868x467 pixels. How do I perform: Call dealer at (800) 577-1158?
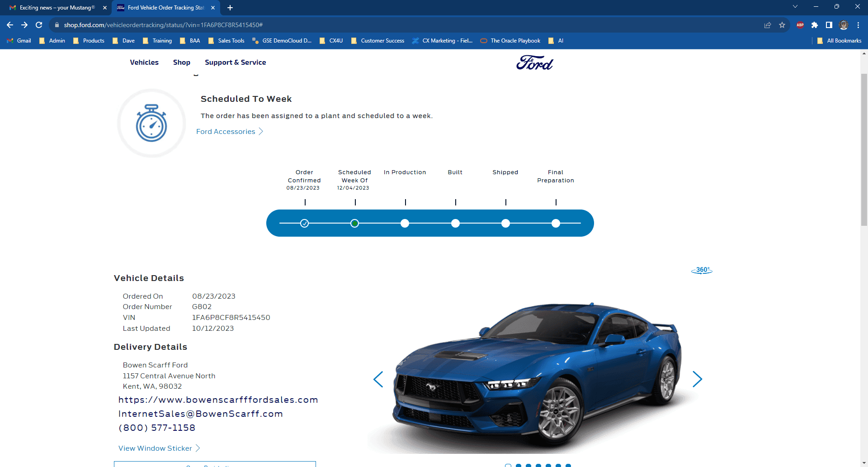point(157,428)
